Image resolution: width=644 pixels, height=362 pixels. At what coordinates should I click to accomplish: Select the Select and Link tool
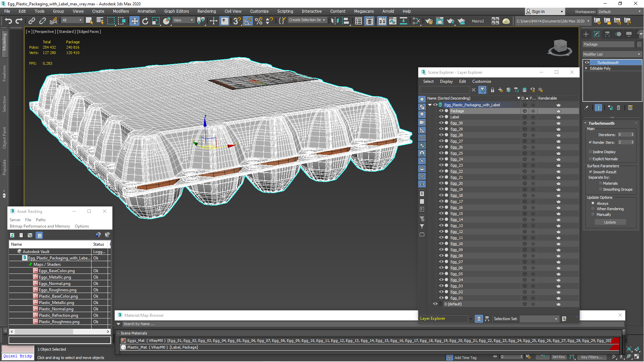pyautogui.click(x=32, y=21)
